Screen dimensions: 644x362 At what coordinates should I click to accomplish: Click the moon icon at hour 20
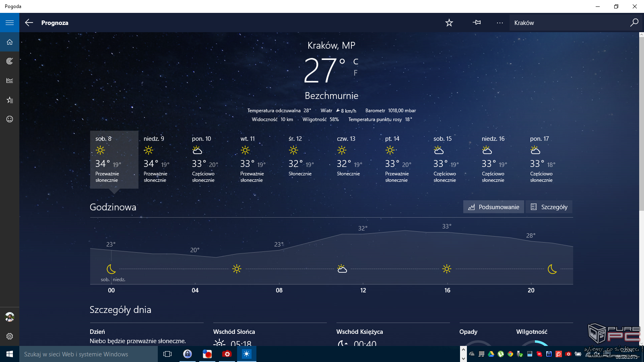pos(552,269)
